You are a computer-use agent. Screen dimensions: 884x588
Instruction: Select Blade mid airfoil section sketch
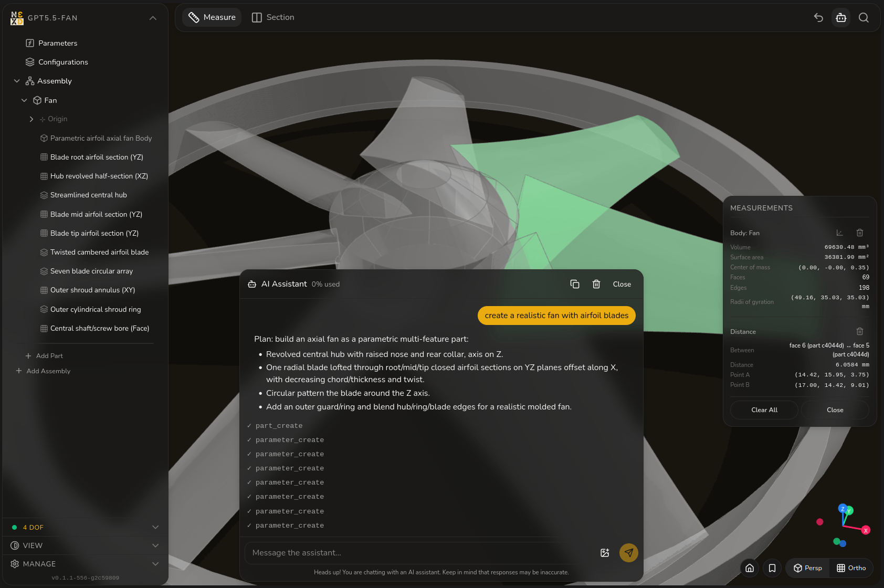pos(91,214)
